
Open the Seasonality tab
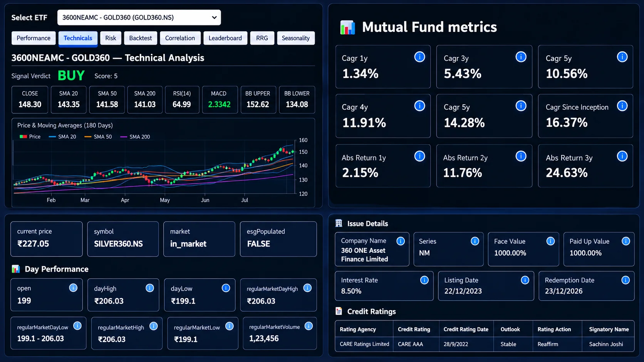[296, 38]
